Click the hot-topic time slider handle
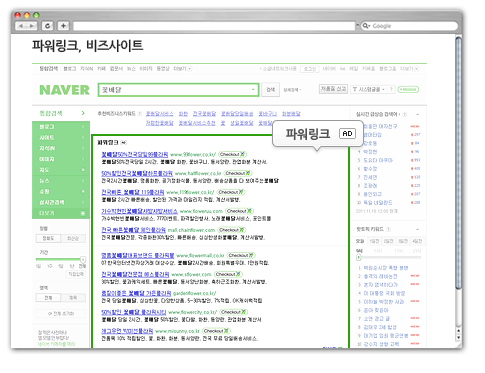The width and height of the screenshot is (485, 373). coord(359,257)
